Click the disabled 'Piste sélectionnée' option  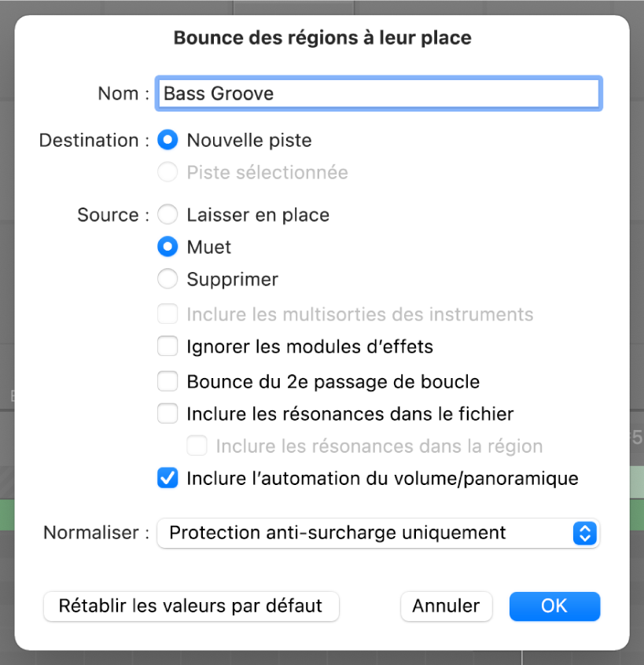[167, 172]
